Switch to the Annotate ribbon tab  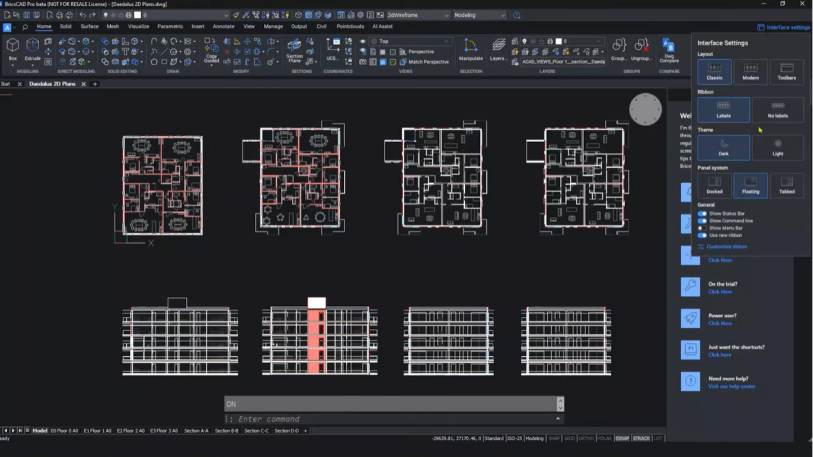[x=223, y=26]
